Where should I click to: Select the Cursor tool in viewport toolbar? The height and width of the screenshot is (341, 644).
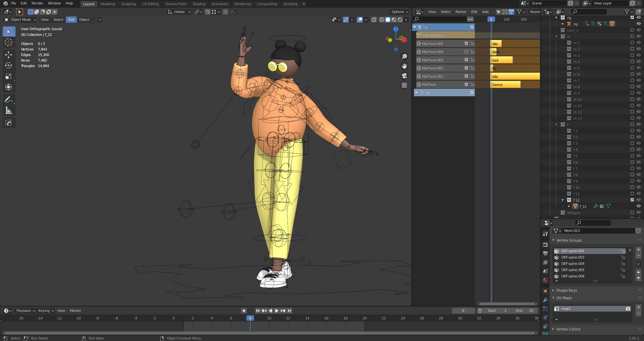(9, 43)
